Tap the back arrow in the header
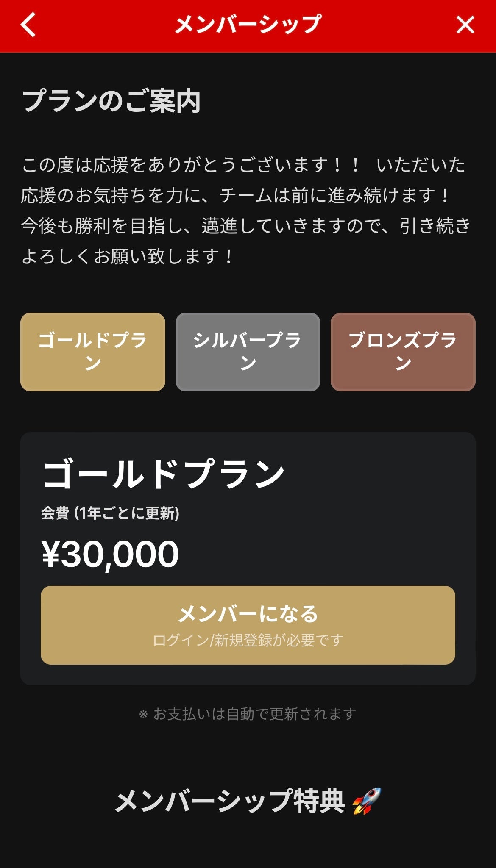496x868 pixels. pyautogui.click(x=28, y=25)
